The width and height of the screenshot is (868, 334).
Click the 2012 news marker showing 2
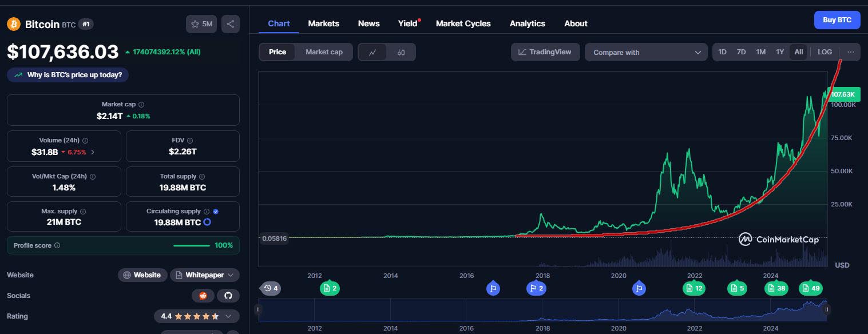click(x=330, y=288)
